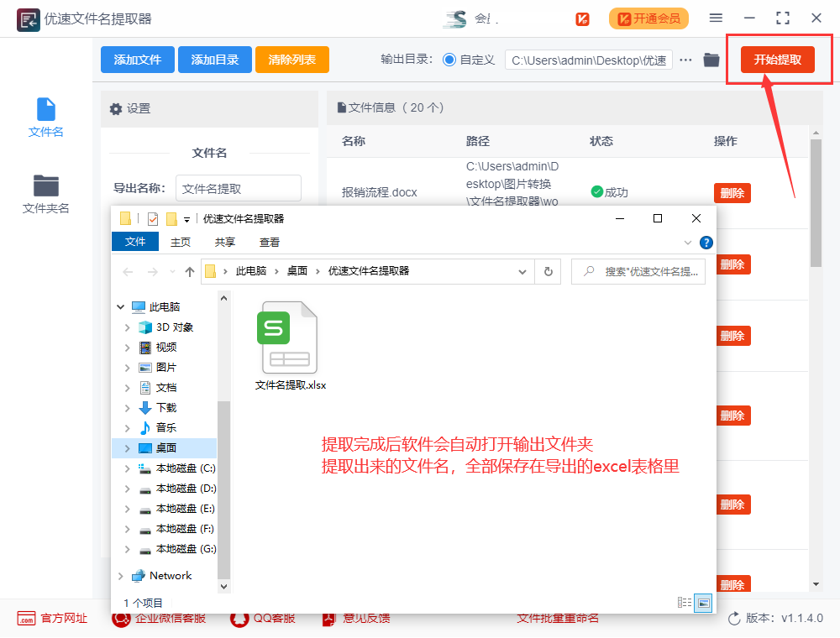Open 企业微信客服 support
This screenshot has height=638, width=840.
point(159,618)
